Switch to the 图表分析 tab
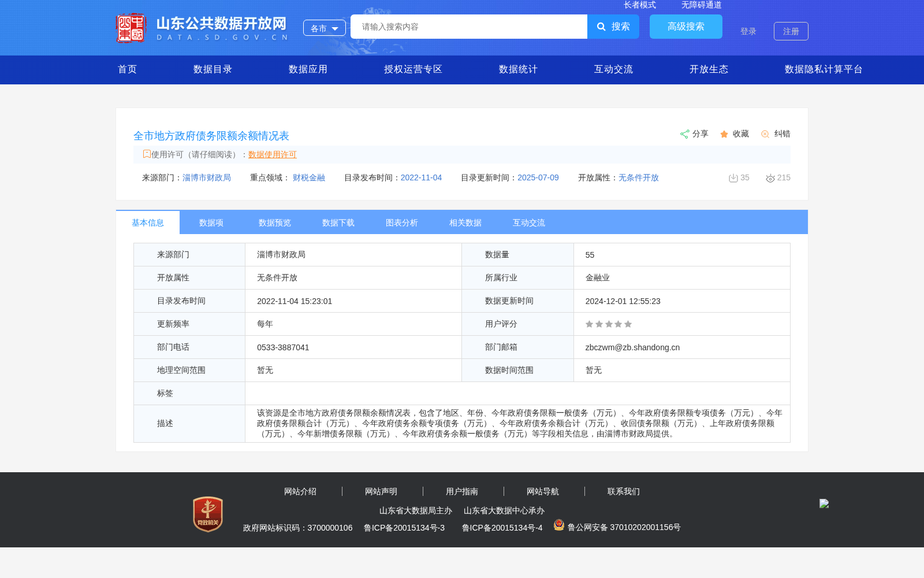Screen dimensions: 924x578 pyautogui.click(x=402, y=223)
